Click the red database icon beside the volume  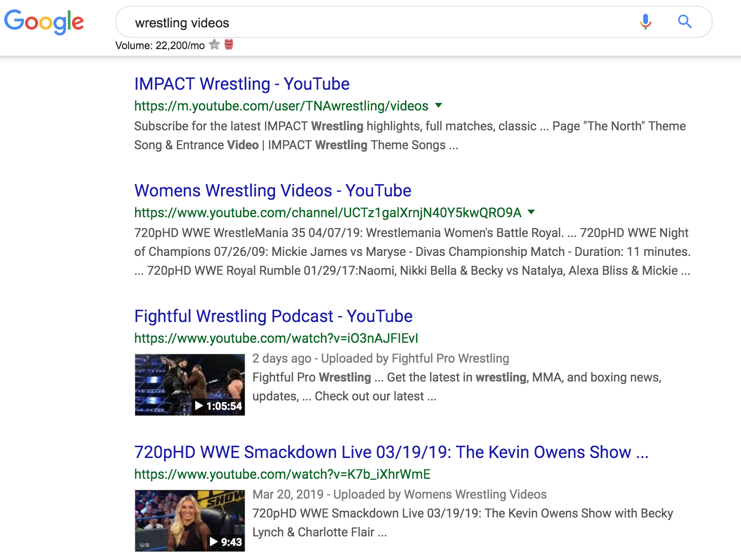(229, 45)
